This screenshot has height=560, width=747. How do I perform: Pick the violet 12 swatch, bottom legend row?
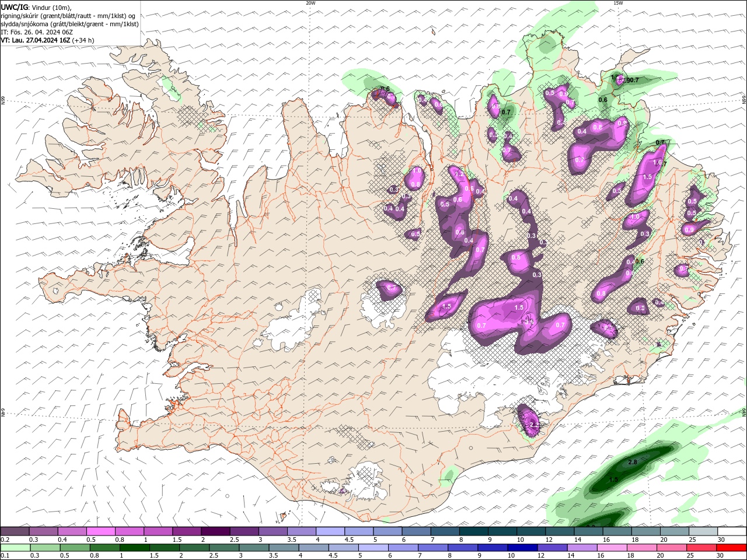pyautogui.click(x=551, y=548)
